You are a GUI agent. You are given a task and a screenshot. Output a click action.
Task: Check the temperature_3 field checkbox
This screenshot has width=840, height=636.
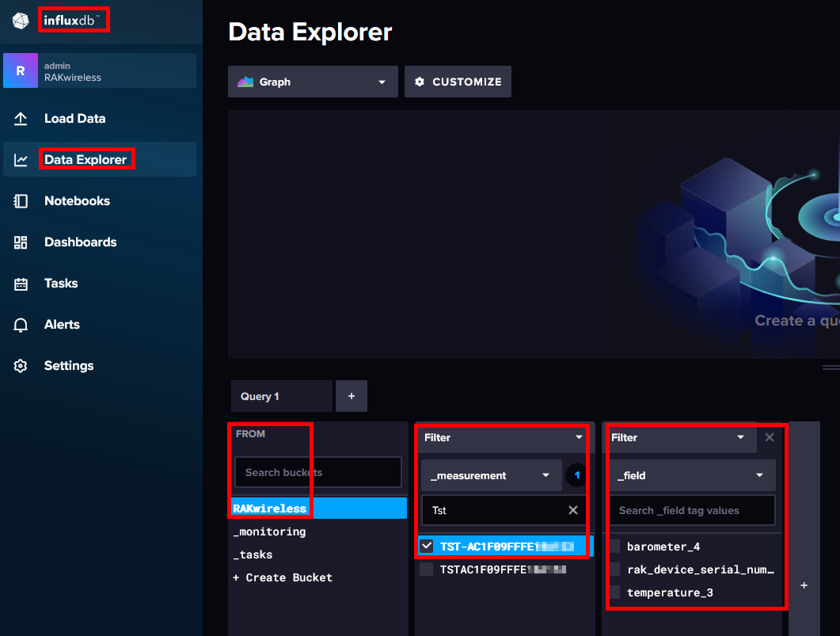coord(615,592)
